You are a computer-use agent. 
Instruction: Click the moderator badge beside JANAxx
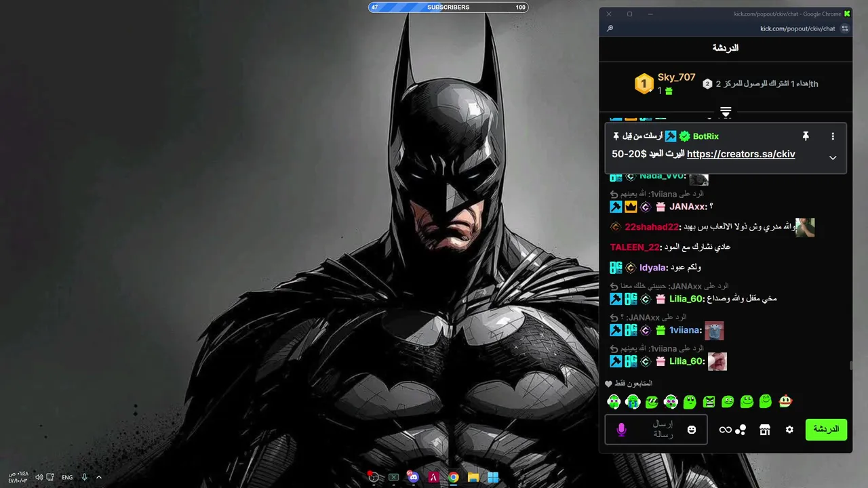point(616,207)
